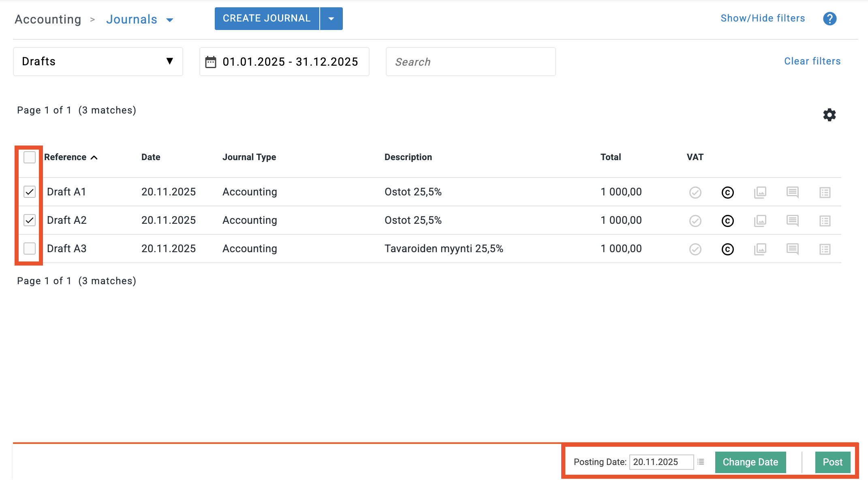Check the Draft A3 checkbox

[30, 249]
